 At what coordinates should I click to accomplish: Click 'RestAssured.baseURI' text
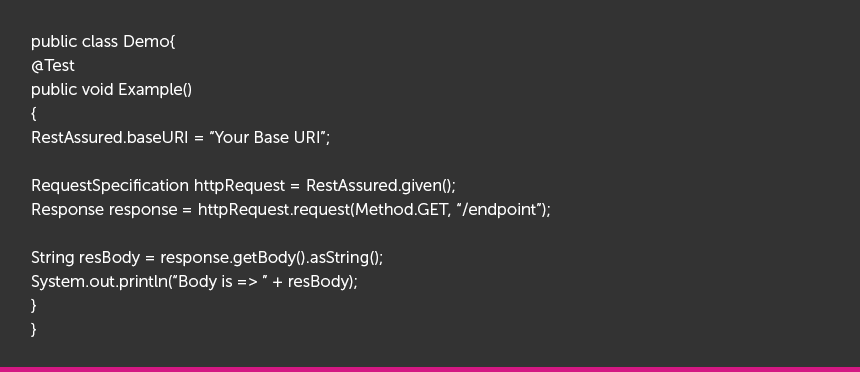(110, 137)
